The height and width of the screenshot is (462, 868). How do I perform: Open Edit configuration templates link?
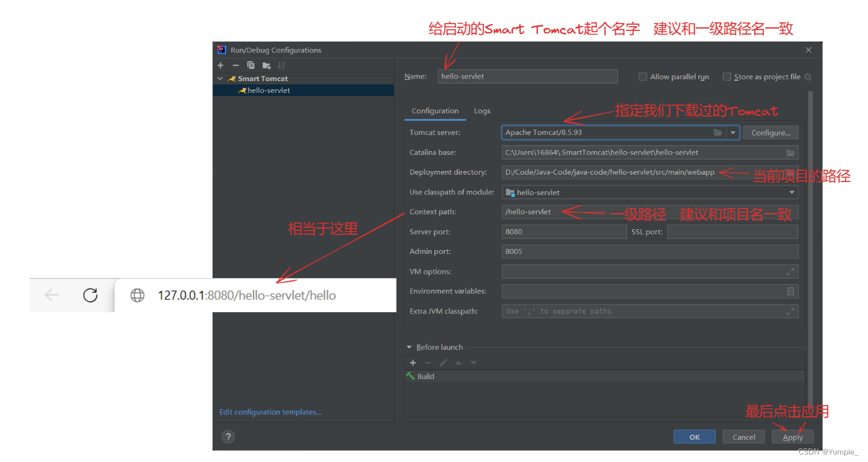point(271,412)
